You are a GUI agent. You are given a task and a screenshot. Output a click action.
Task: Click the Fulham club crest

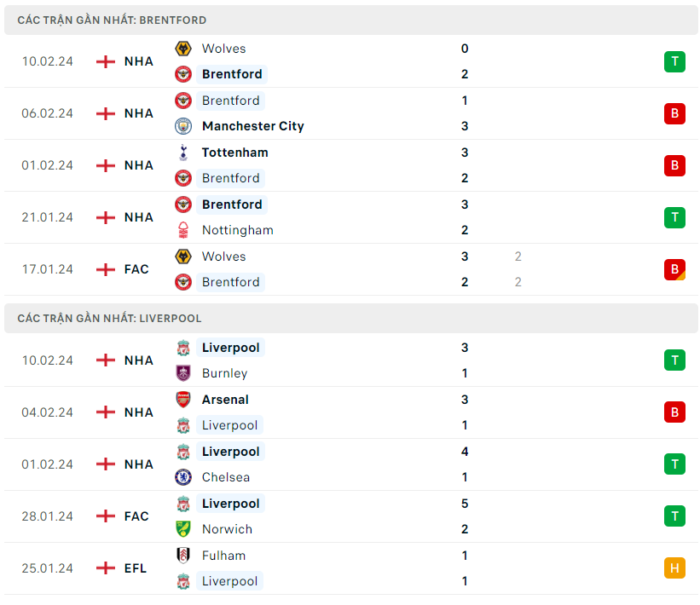(183, 556)
